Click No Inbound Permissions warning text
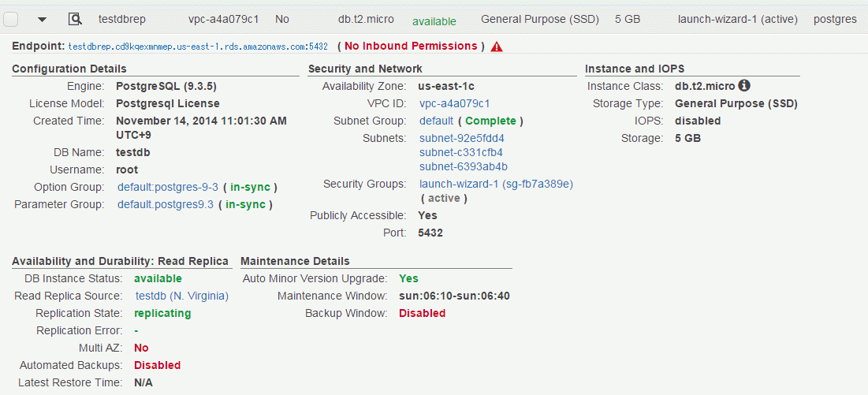 pos(411,46)
